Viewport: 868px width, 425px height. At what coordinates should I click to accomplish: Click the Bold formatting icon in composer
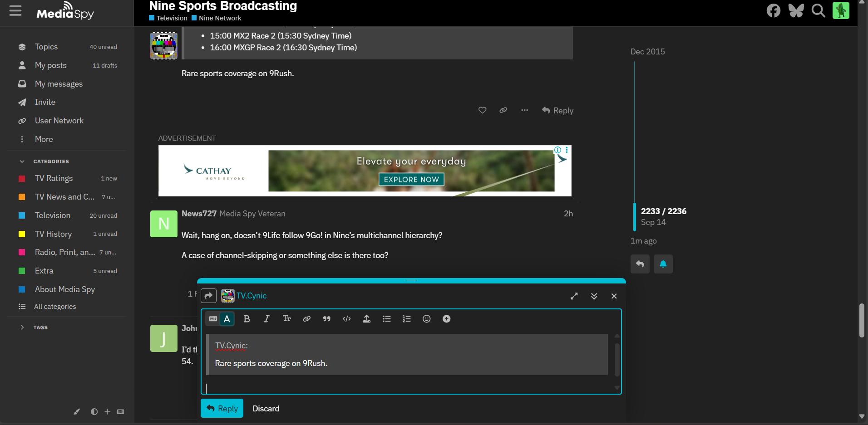(247, 319)
